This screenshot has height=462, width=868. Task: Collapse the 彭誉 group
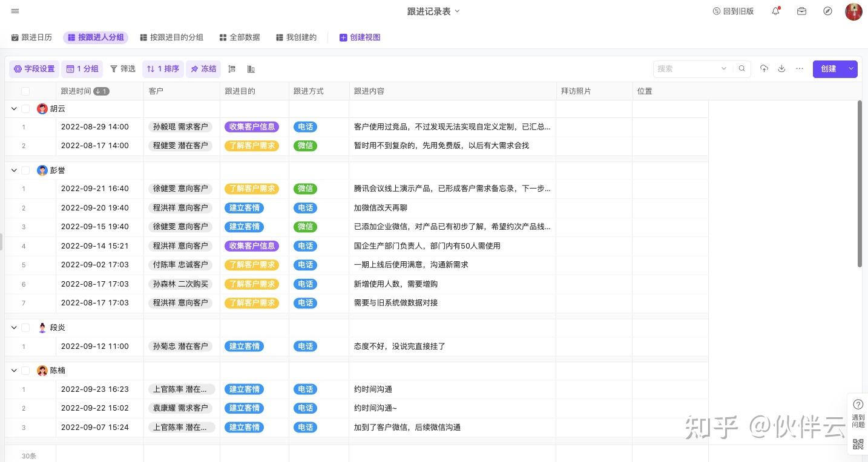tap(13, 171)
